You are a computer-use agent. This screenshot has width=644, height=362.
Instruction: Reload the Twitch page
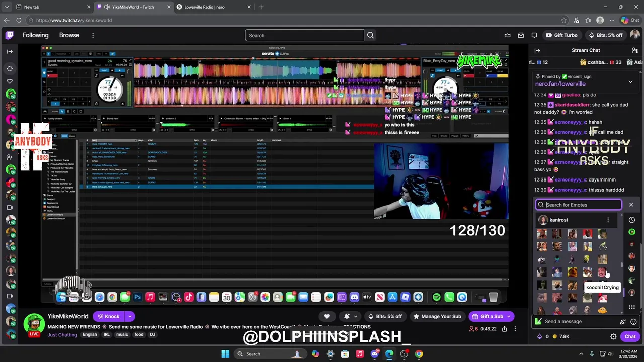coord(19,20)
